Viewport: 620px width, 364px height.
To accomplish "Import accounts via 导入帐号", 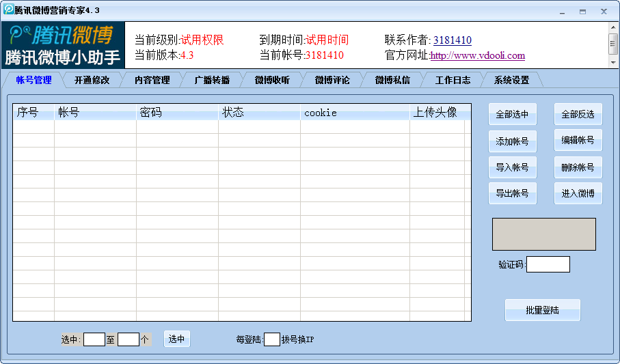I will 513,167.
